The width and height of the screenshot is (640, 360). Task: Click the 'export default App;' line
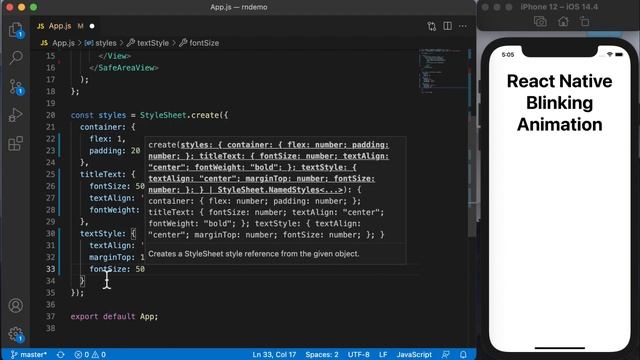[x=114, y=316]
